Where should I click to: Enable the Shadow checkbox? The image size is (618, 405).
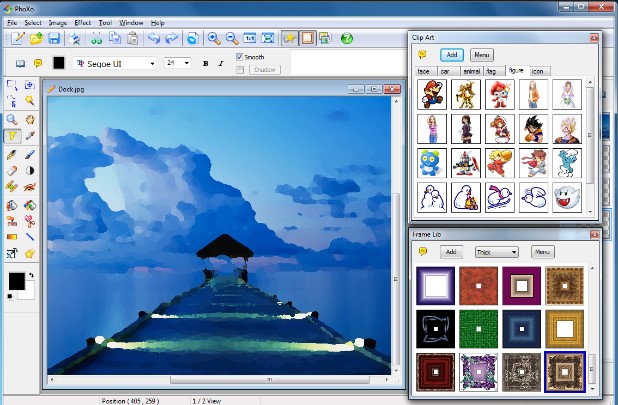(240, 70)
